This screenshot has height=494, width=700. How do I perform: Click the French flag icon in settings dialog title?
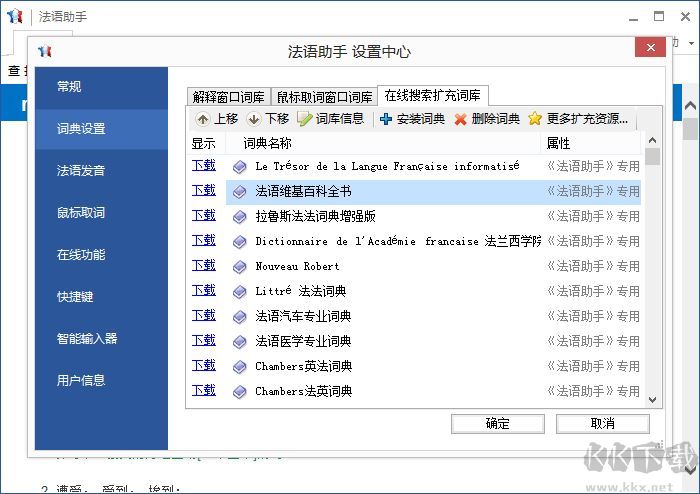click(x=45, y=51)
